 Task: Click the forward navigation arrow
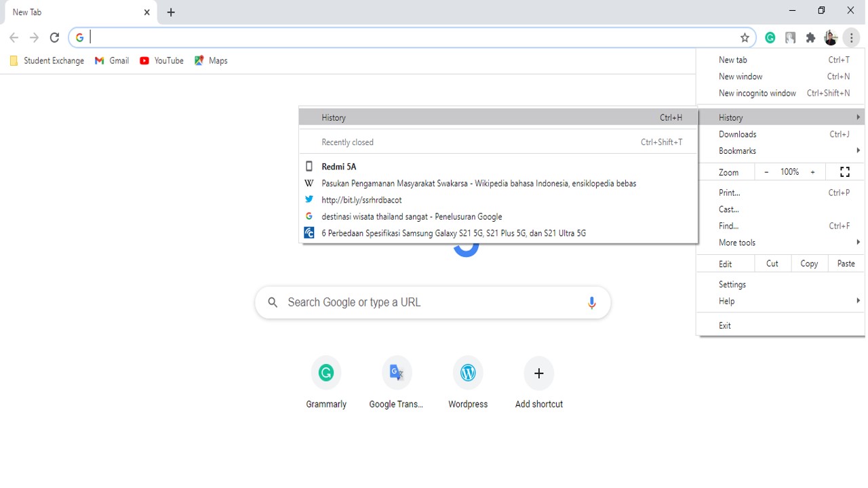click(x=34, y=38)
